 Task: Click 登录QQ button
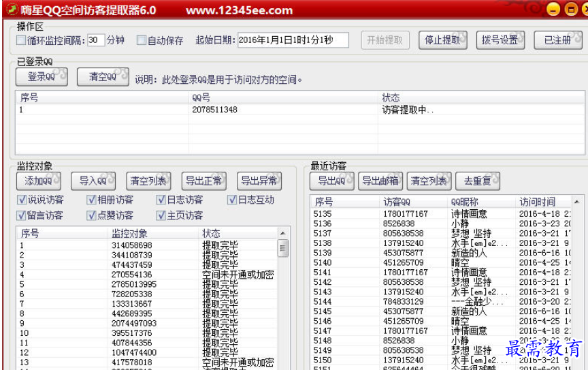42,77
